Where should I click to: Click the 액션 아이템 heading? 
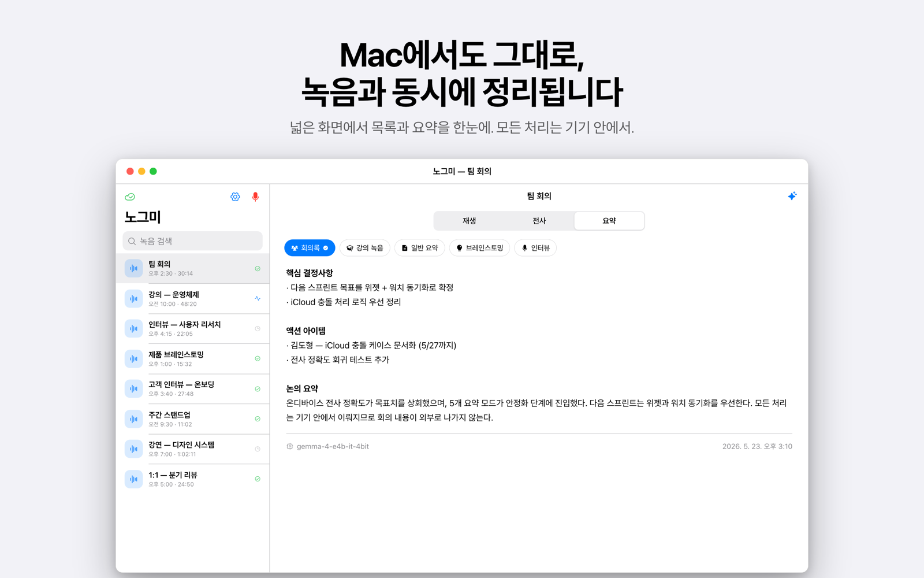coord(306,331)
